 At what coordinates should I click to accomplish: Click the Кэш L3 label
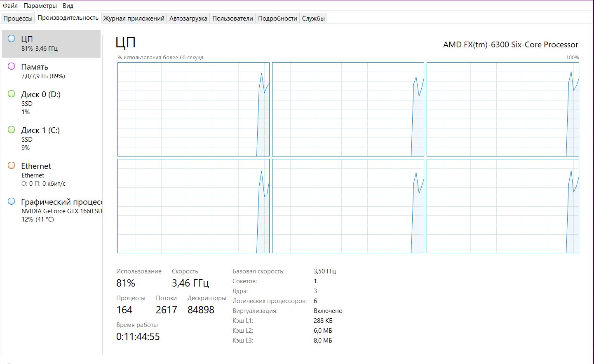tap(243, 341)
